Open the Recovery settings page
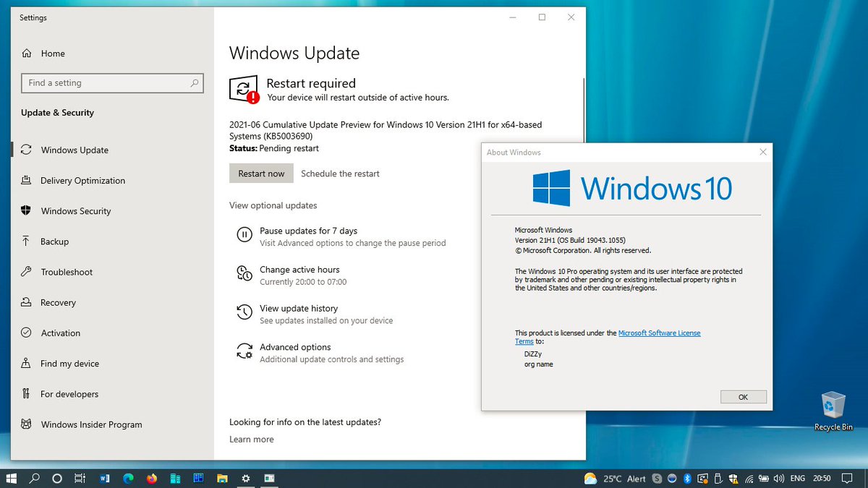 (x=58, y=302)
